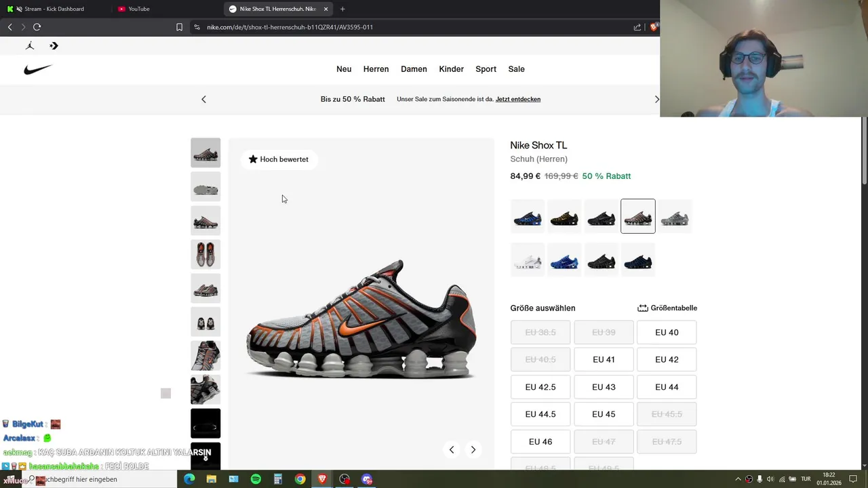Go back in browser history
Image resolution: width=868 pixels, height=488 pixels.
pos(9,27)
